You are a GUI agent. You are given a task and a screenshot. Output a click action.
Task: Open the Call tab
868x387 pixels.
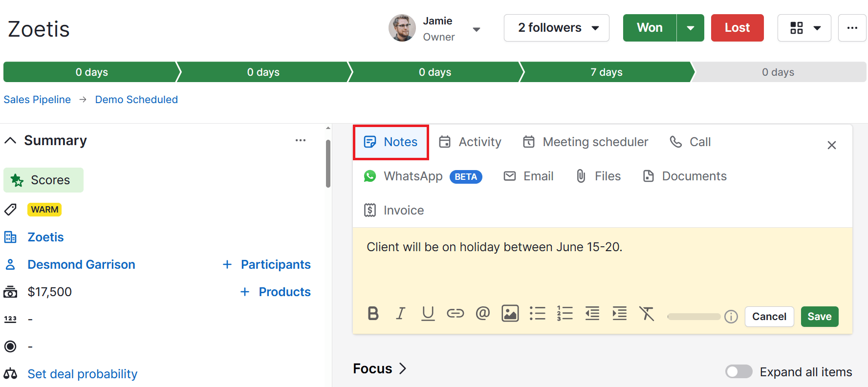point(690,142)
